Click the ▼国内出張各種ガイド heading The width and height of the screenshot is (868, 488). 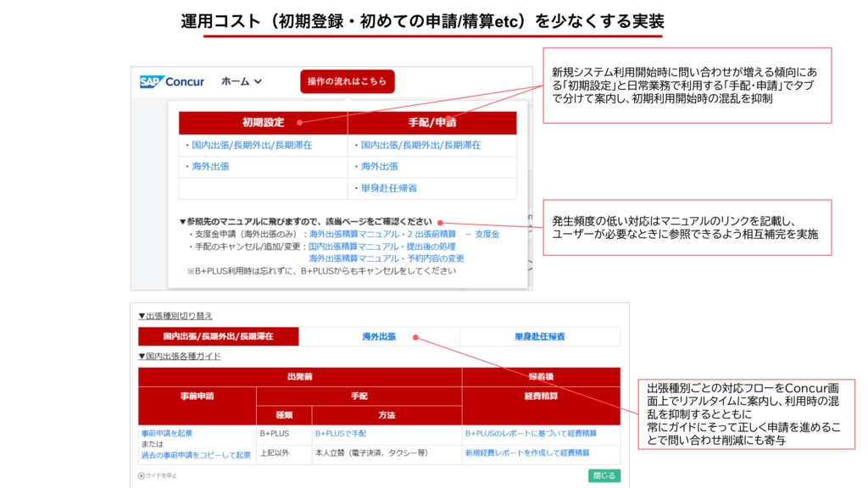pyautogui.click(x=180, y=356)
